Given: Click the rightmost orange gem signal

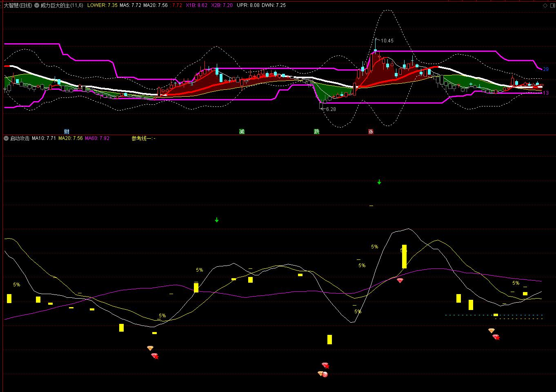Looking at the screenshot, I should tap(492, 331).
